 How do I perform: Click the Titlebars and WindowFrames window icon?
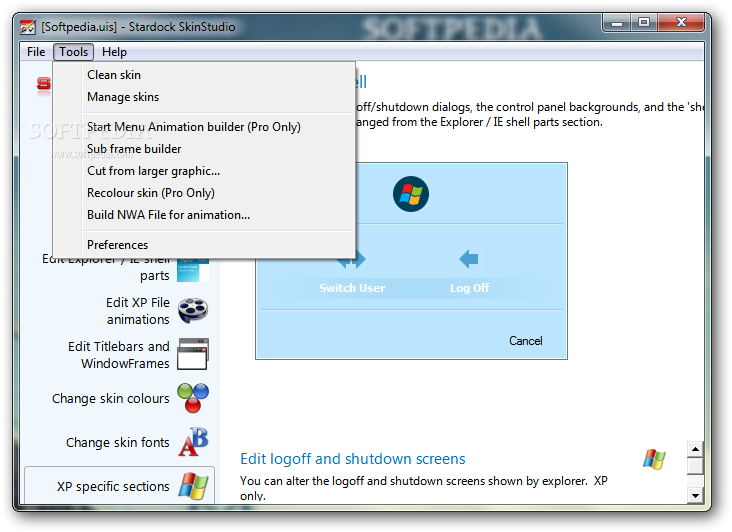click(193, 354)
